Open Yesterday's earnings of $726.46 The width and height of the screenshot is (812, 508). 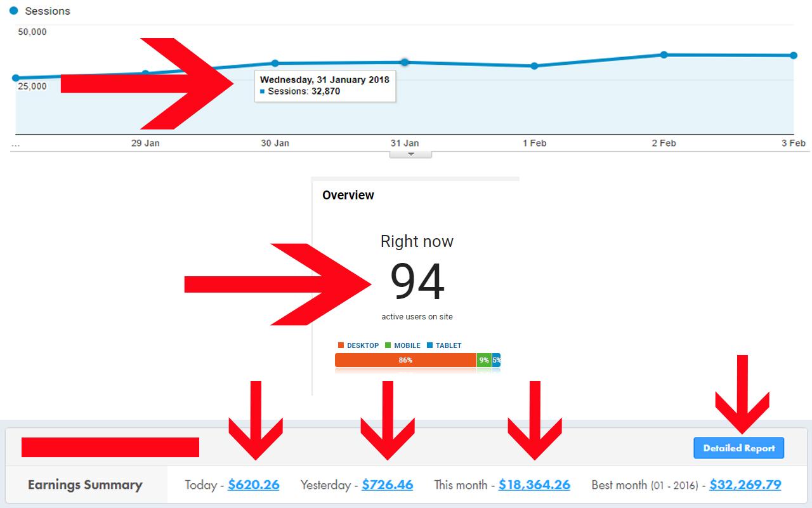[388, 485]
